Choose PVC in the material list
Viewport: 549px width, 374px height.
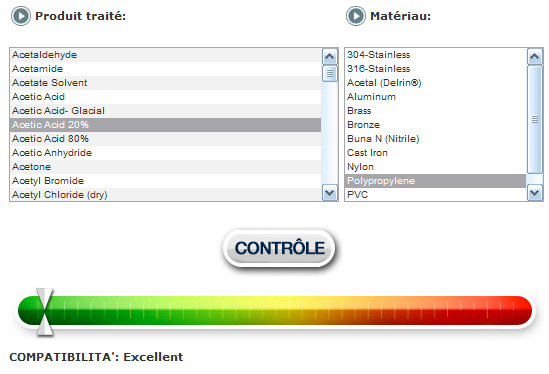[x=436, y=194]
